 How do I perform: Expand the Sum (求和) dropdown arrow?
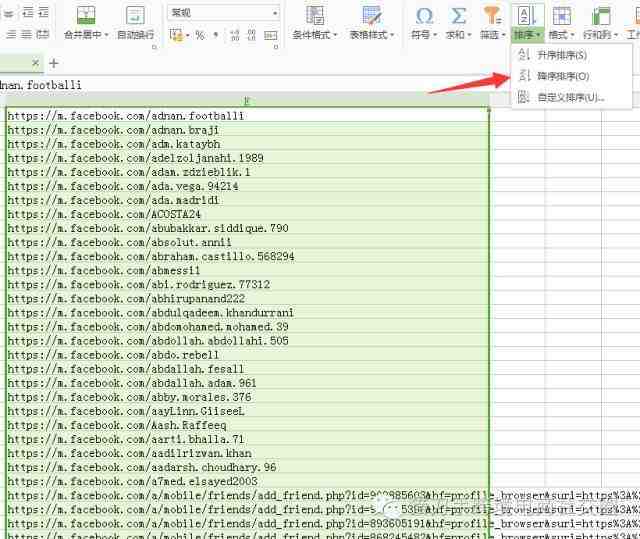(469, 35)
